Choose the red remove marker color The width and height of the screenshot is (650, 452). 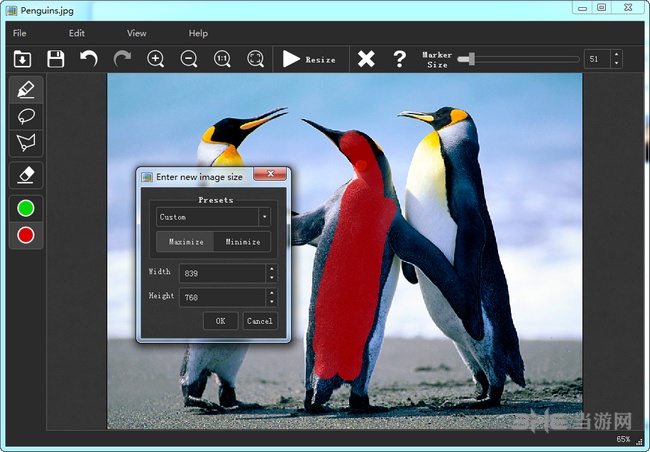(26, 235)
